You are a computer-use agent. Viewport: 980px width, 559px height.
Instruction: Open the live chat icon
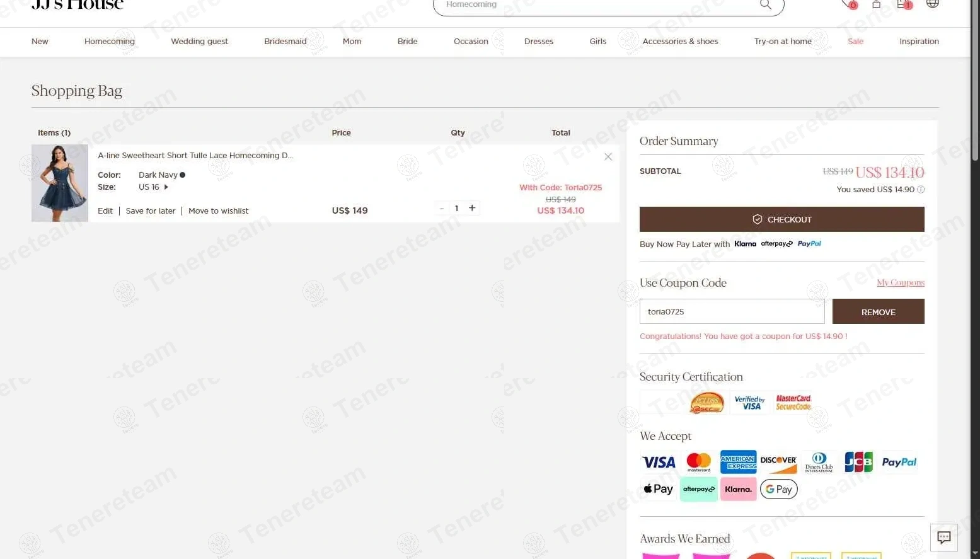[944, 538]
